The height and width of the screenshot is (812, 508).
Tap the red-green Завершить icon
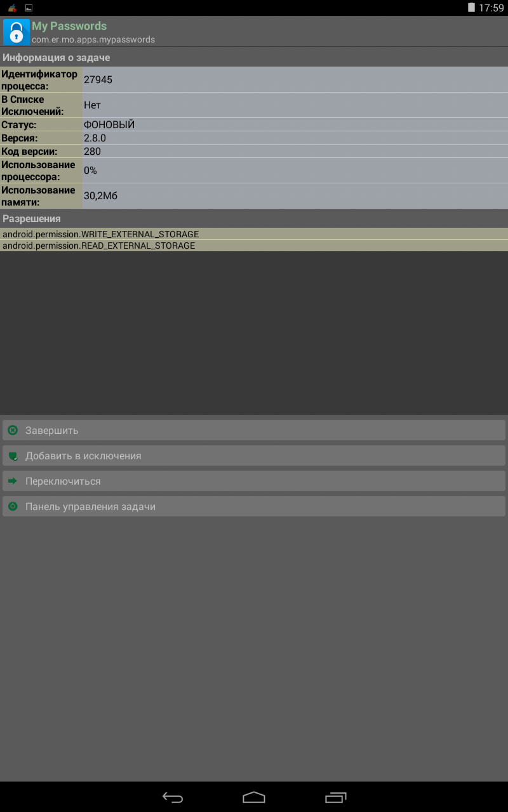point(13,430)
